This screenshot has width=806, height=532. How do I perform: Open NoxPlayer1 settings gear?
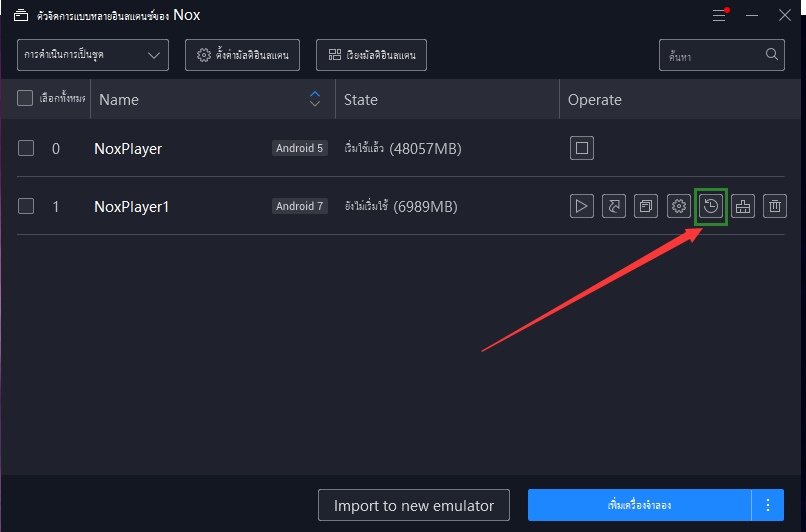click(679, 207)
